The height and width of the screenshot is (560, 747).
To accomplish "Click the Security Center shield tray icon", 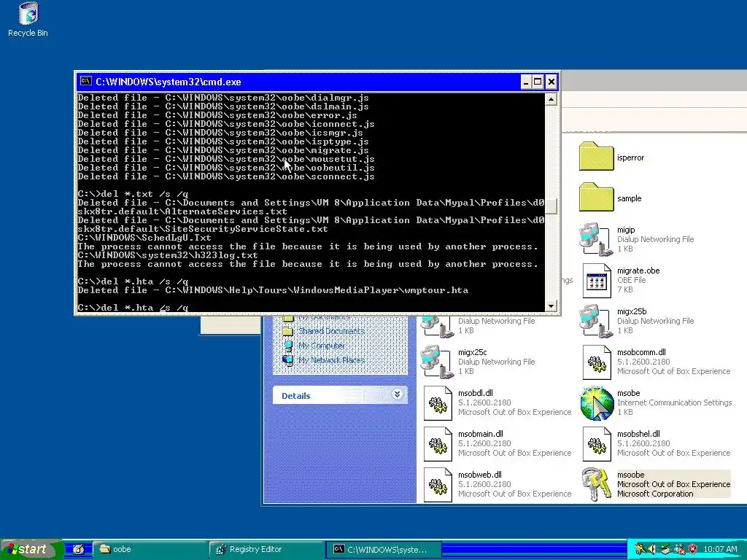I will [x=692, y=549].
